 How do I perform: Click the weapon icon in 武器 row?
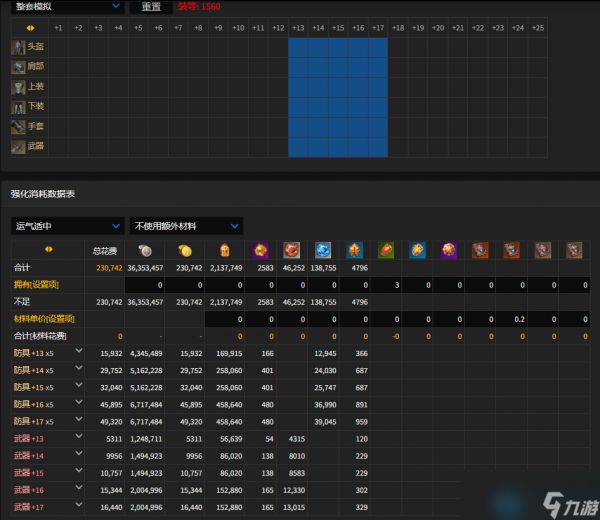pyautogui.click(x=18, y=147)
